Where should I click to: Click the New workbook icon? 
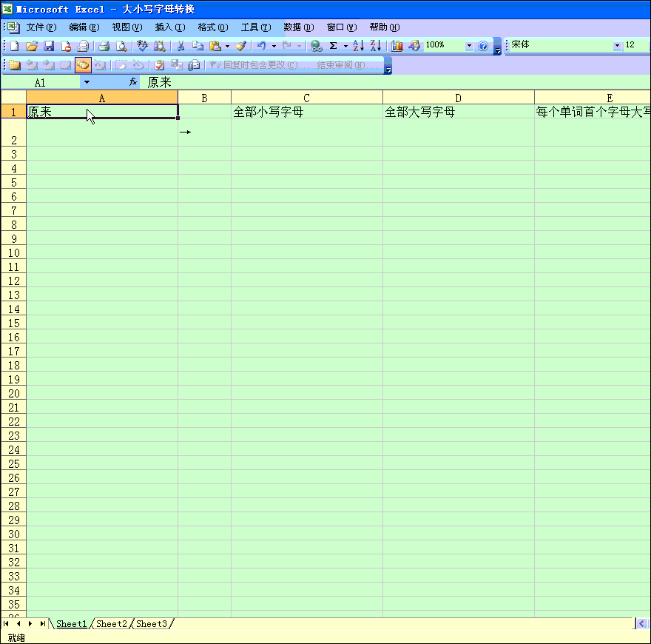pos(14,46)
